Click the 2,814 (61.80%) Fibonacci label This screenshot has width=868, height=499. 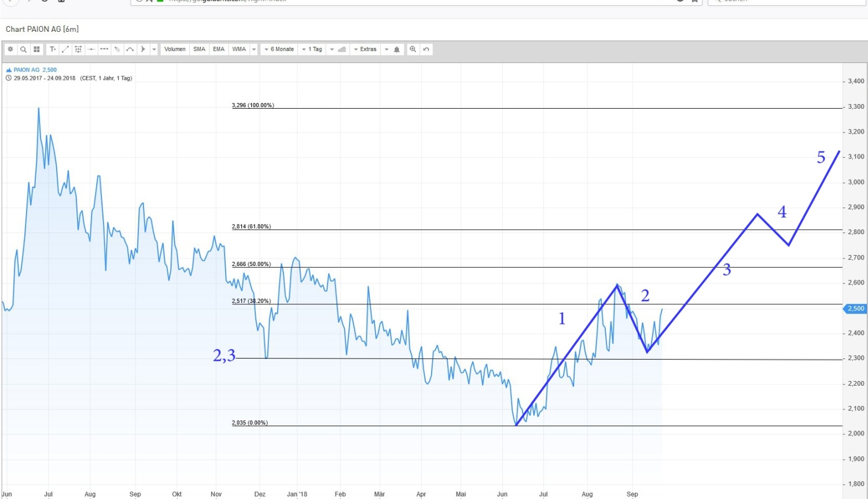pyautogui.click(x=251, y=227)
